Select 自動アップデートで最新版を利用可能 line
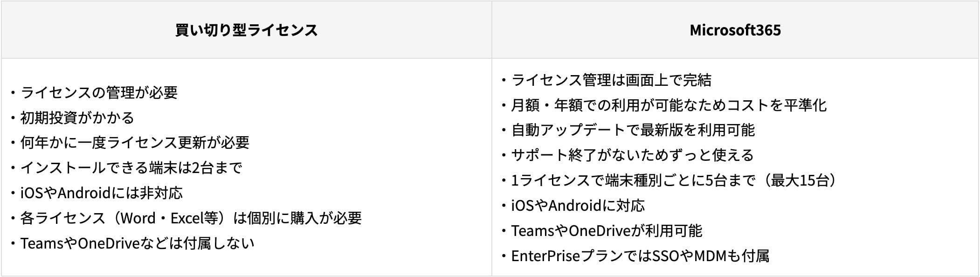This screenshot has width=980, height=277. pos(633,130)
